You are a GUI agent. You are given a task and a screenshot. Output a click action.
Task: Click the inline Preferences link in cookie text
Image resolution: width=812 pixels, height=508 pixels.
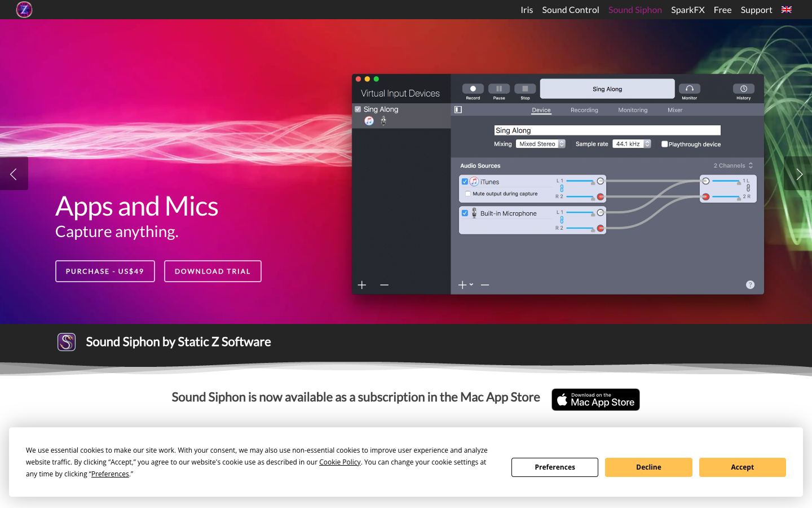click(x=110, y=474)
